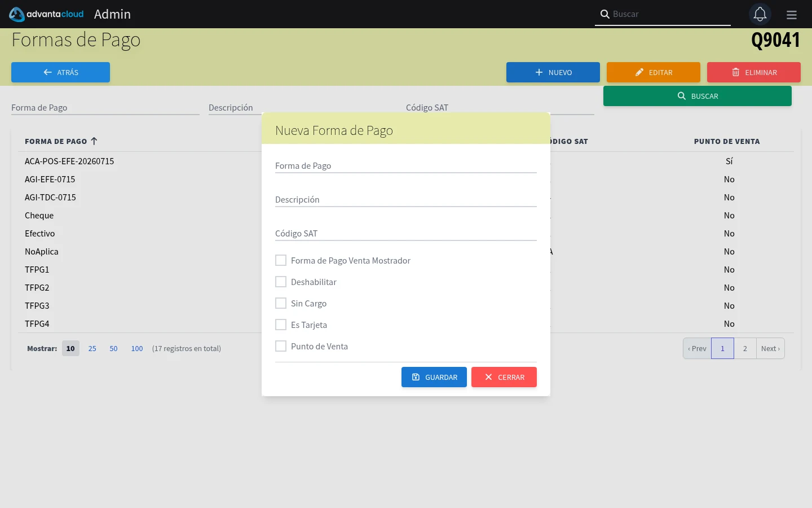Click the advantacloud logo
The image size is (812, 508).
[x=46, y=14]
